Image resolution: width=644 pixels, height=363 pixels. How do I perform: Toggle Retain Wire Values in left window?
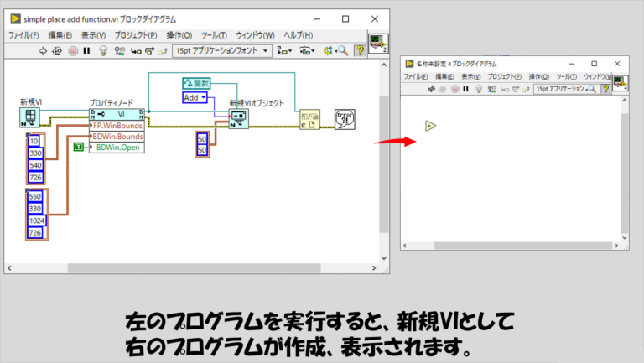click(120, 51)
